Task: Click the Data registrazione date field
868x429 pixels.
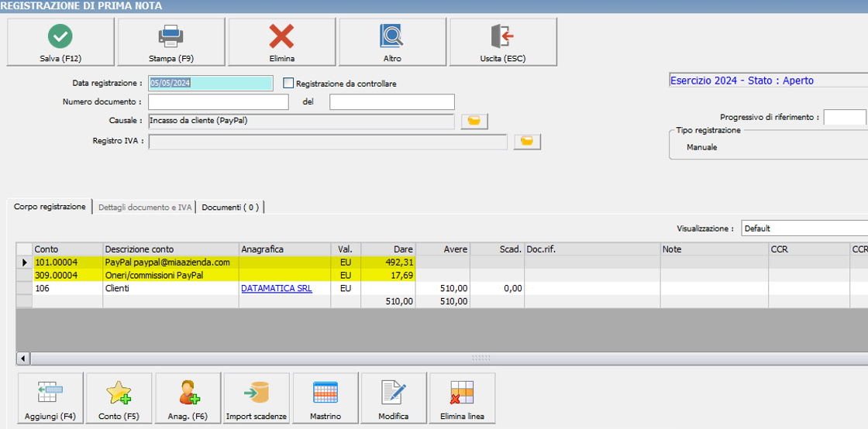Action: click(210, 83)
